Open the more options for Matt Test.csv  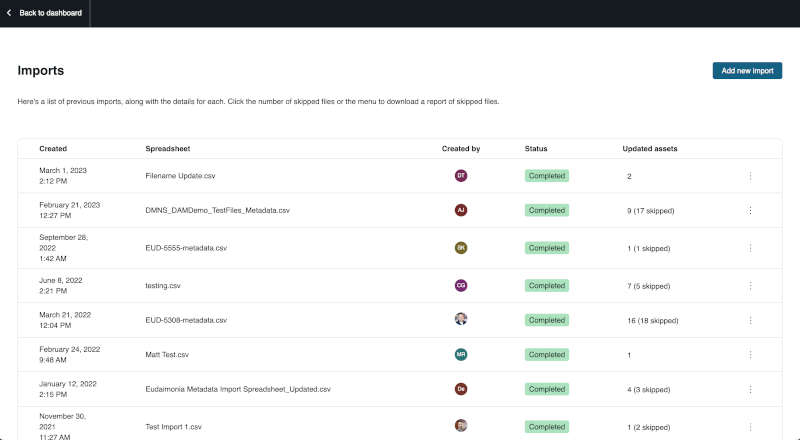pyautogui.click(x=750, y=354)
